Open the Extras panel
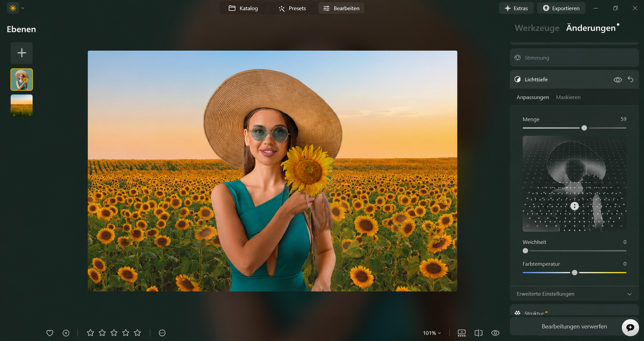 [516, 8]
